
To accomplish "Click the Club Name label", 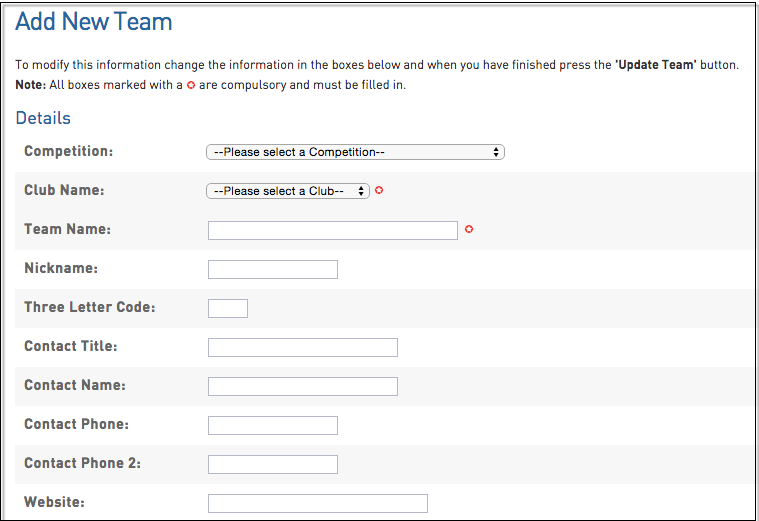I will 64,190.
